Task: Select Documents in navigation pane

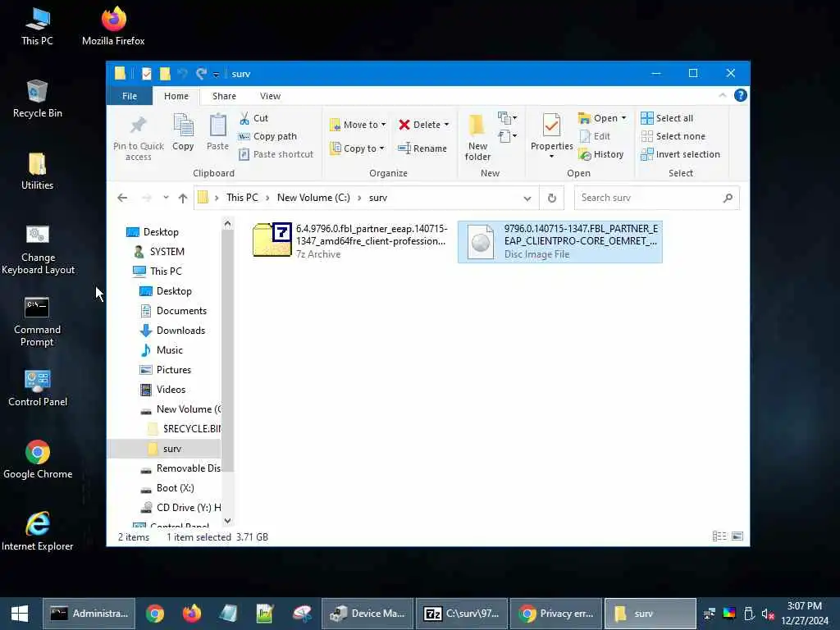Action: (x=181, y=311)
